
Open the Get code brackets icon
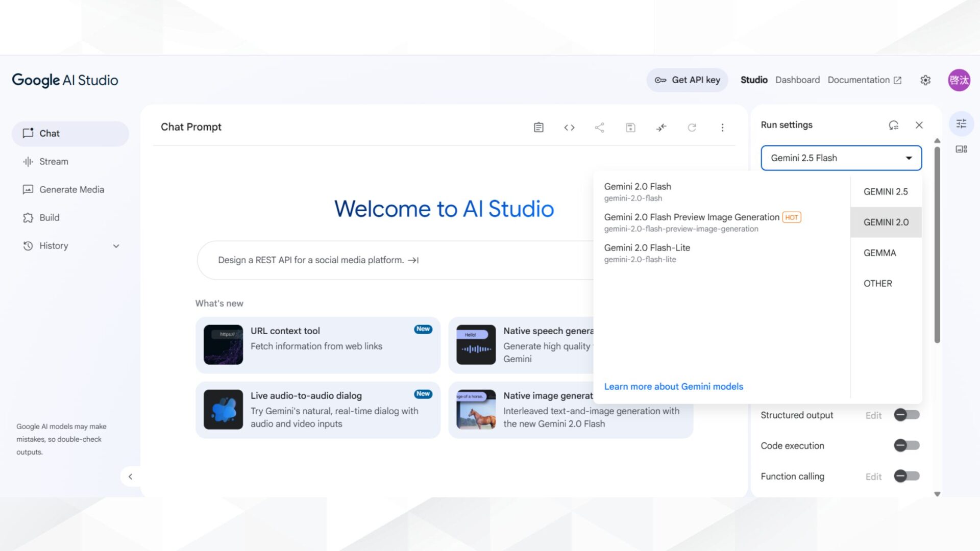[569, 128]
